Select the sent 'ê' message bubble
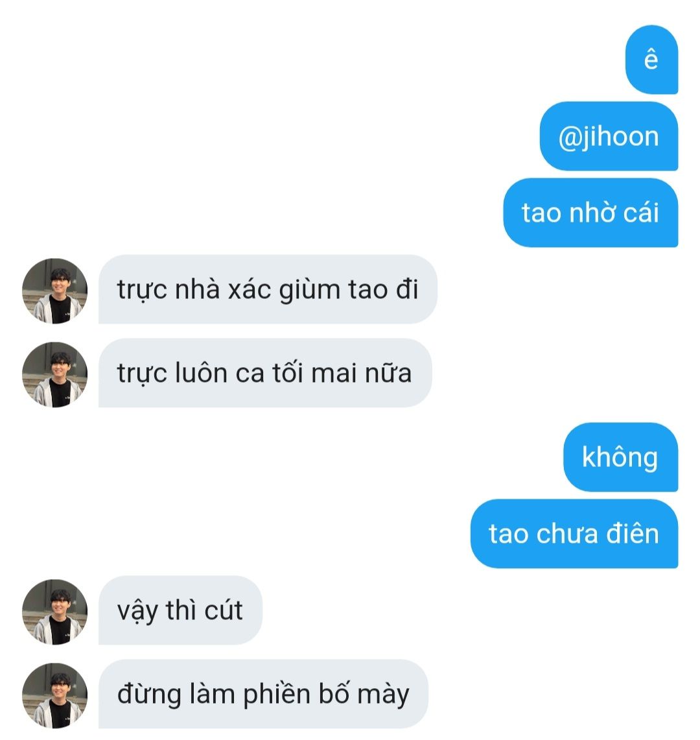The width and height of the screenshot is (700, 740). [651, 60]
